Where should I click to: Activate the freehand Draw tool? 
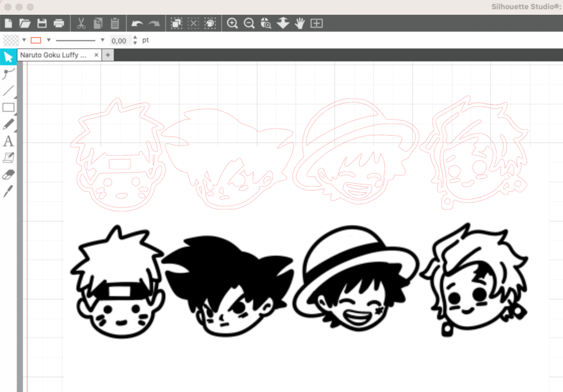[8, 123]
